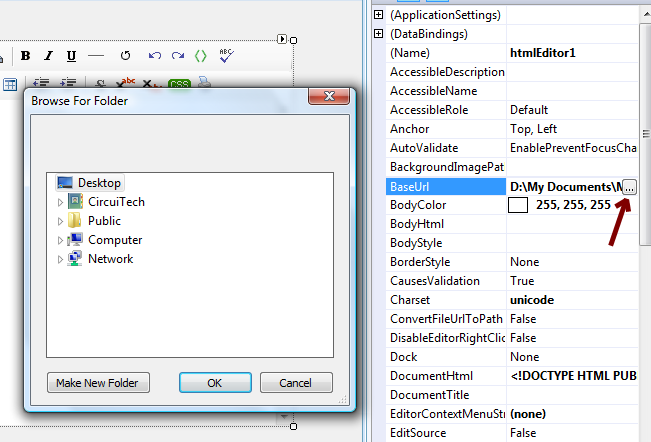Image resolution: width=651 pixels, height=442 pixels.
Task: Click the CausesValidation value True
Action: click(522, 281)
